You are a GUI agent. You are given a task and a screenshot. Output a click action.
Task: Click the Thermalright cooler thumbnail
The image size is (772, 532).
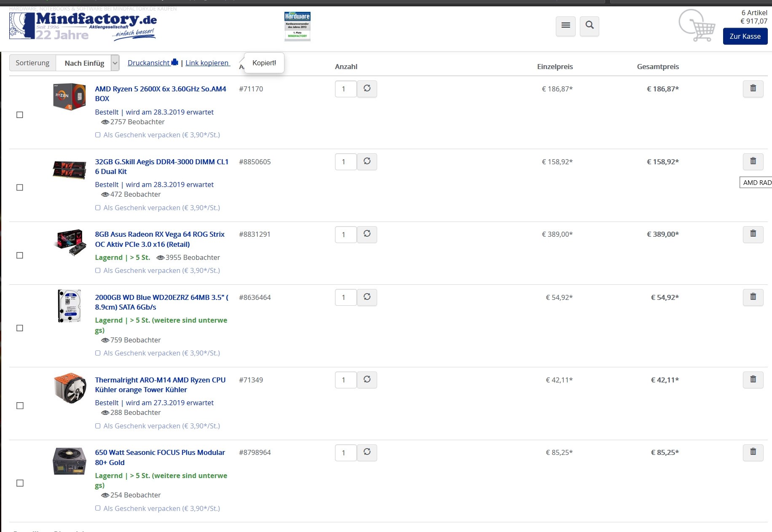[70, 388]
